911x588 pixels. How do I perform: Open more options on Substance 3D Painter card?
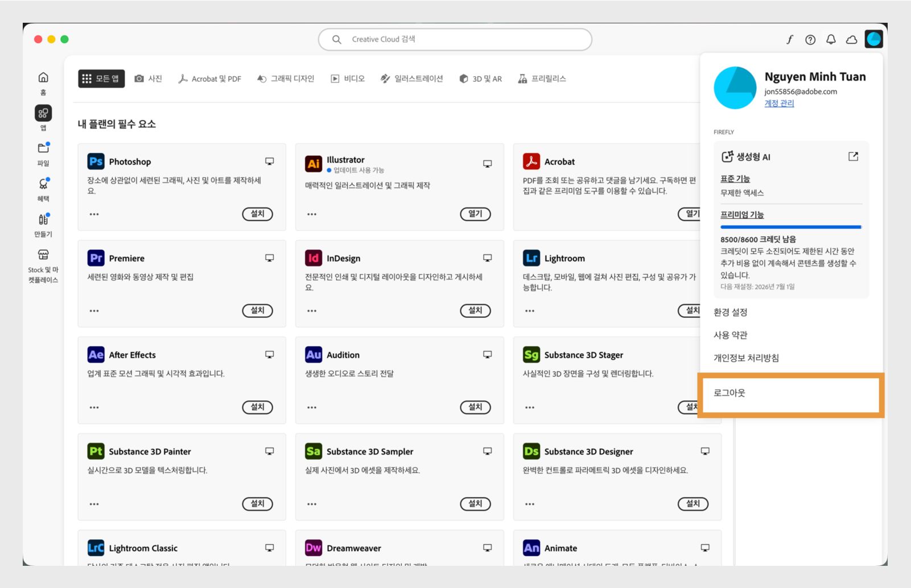click(x=94, y=504)
